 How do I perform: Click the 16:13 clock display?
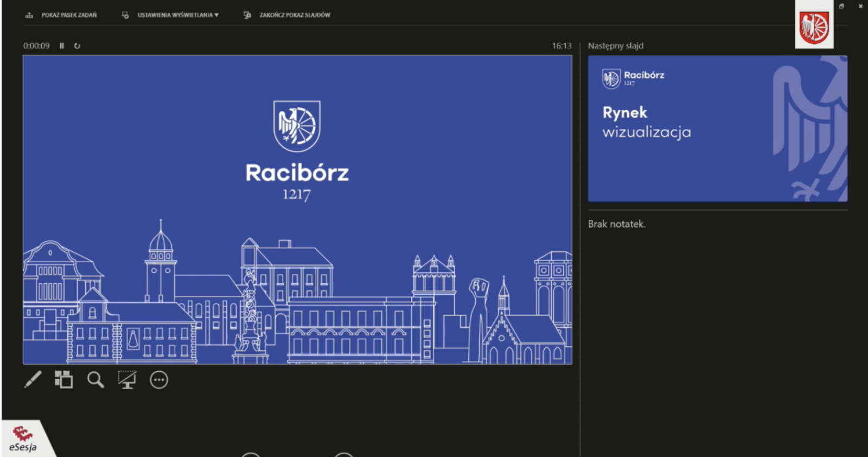[561, 46]
